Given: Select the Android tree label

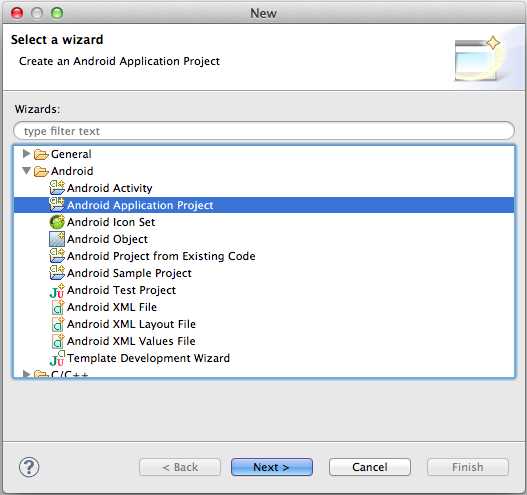Looking at the screenshot, I should (72, 171).
